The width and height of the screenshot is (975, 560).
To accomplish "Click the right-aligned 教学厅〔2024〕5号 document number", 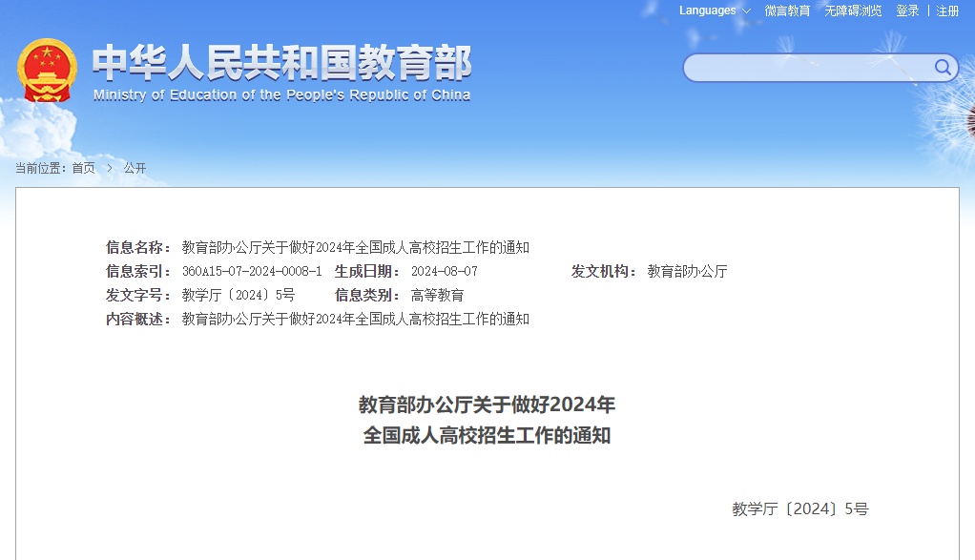I will tap(799, 508).
